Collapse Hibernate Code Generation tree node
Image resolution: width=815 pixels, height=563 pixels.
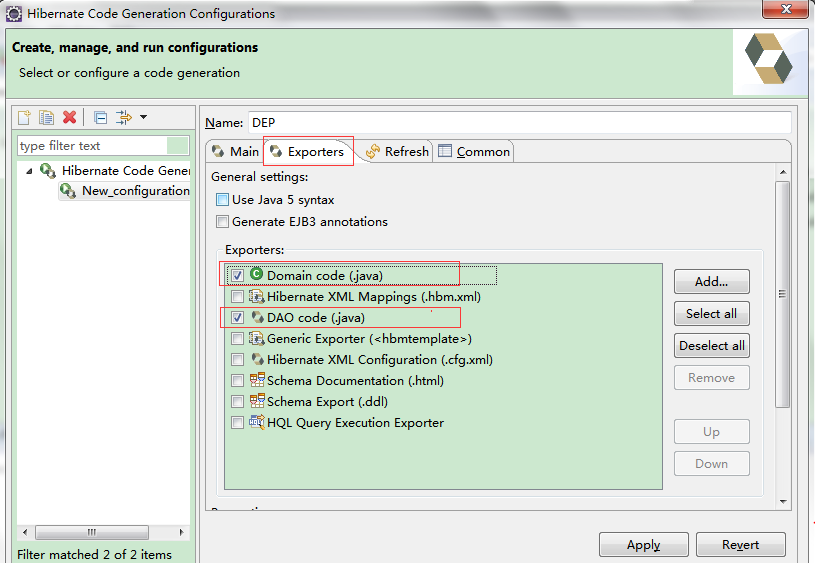[29, 171]
